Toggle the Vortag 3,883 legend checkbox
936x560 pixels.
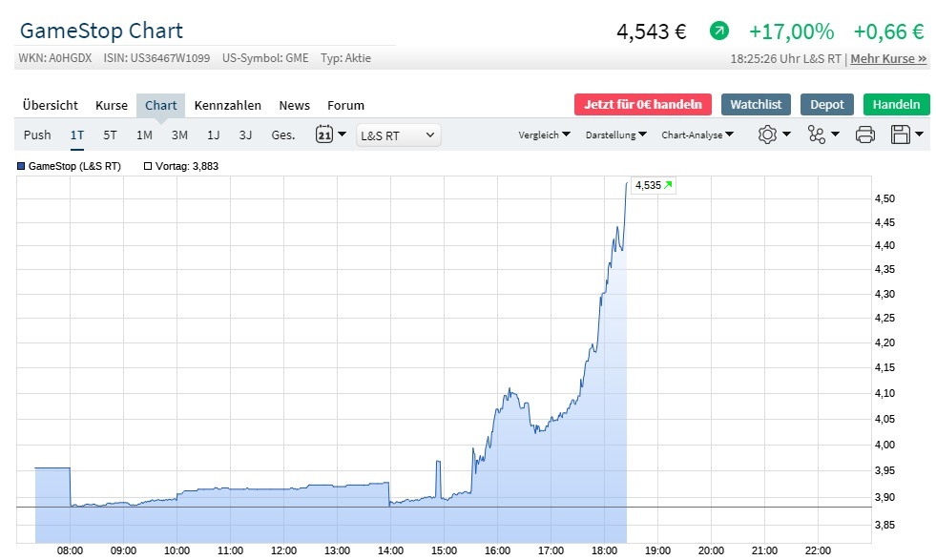coord(148,166)
